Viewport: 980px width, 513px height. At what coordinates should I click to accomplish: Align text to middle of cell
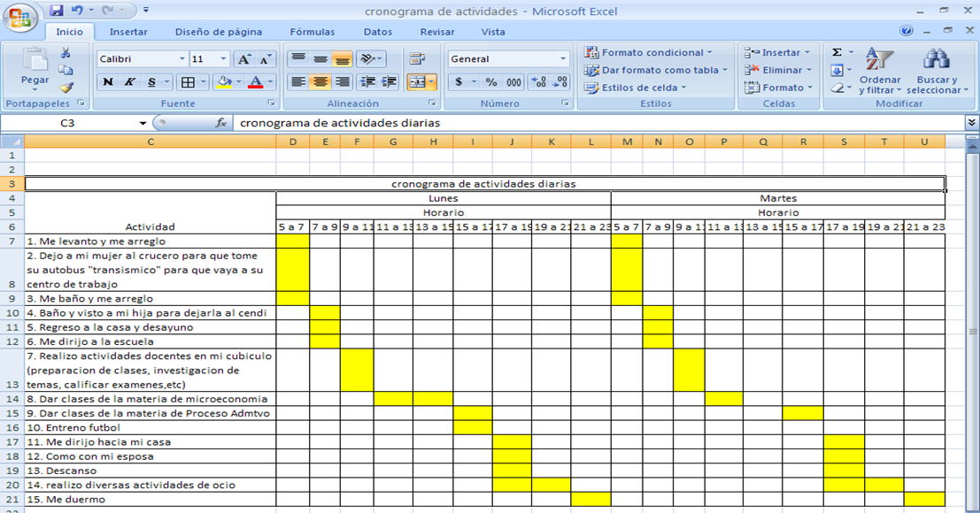pos(320,58)
